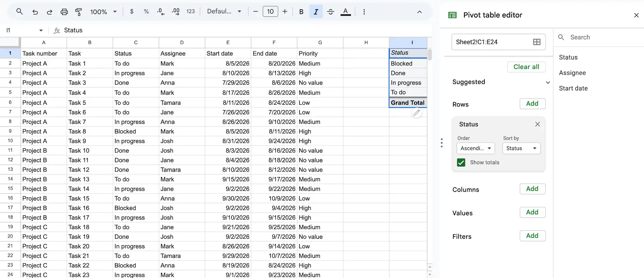Click the vertical scrollbar thumb

(430, 55)
